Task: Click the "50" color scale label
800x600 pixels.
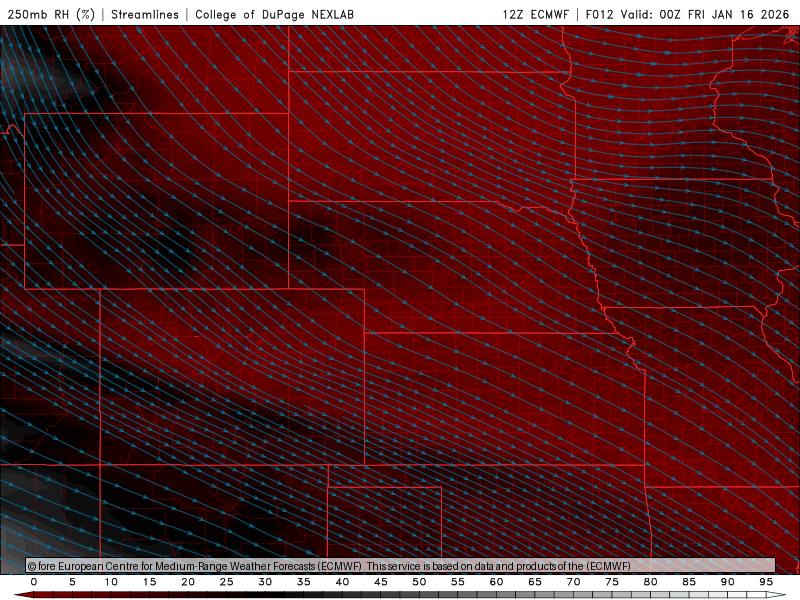Action: pyautogui.click(x=419, y=582)
